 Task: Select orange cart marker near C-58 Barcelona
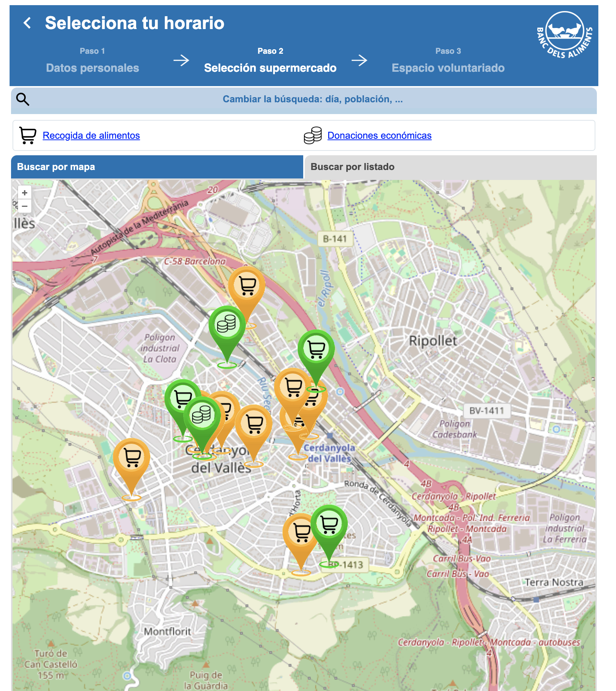pyautogui.click(x=247, y=286)
